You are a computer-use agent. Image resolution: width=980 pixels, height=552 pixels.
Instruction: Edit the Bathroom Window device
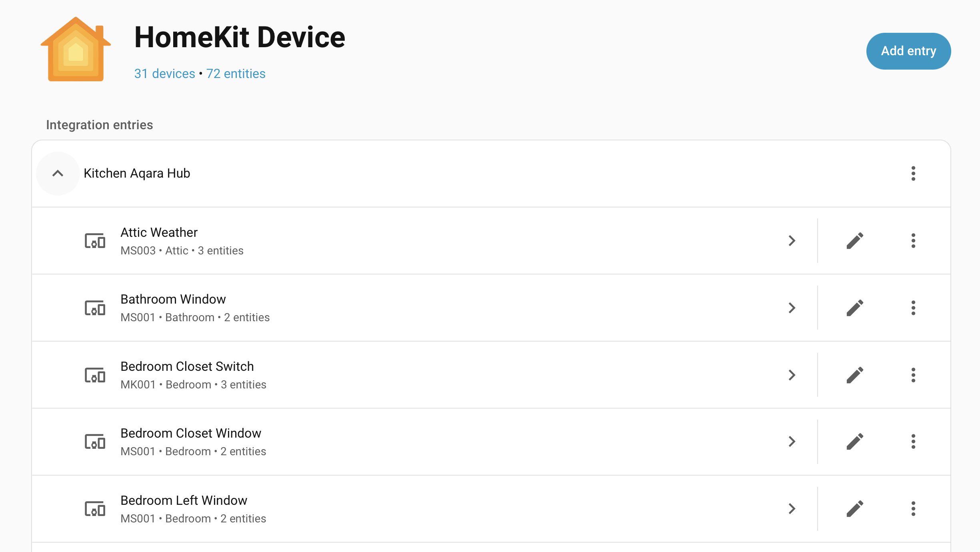[x=855, y=308]
